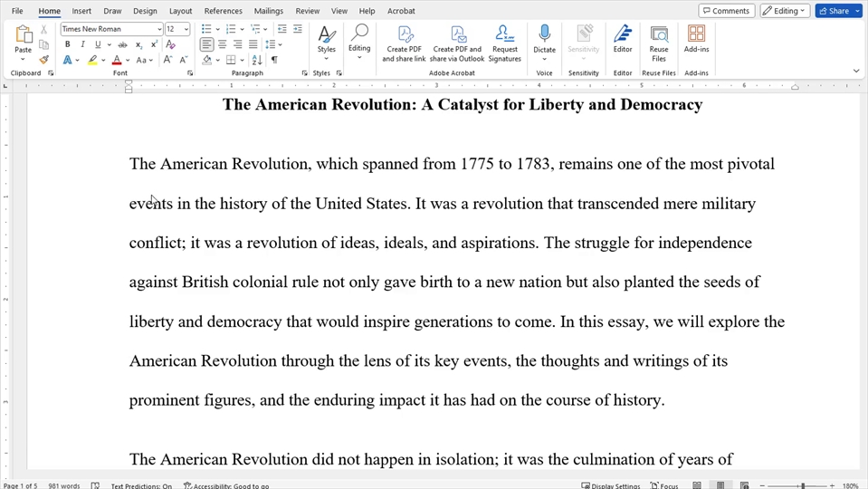
Task: Open the Layout tab
Action: tap(180, 11)
